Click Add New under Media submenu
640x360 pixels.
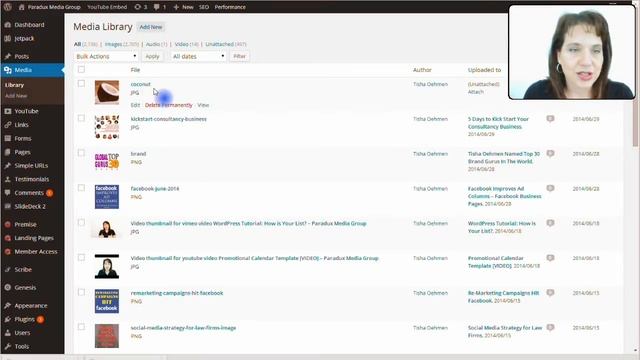[x=16, y=96]
